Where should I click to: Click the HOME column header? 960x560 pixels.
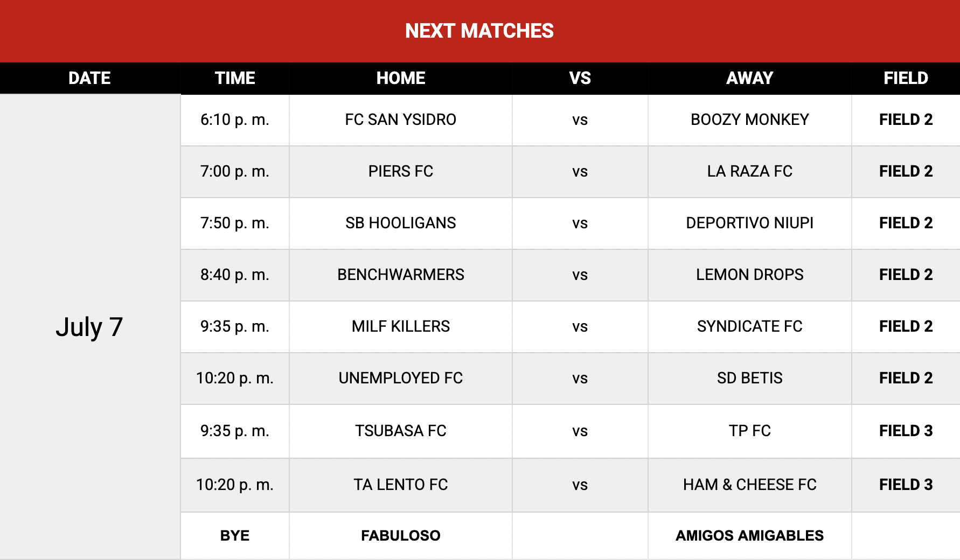click(400, 78)
